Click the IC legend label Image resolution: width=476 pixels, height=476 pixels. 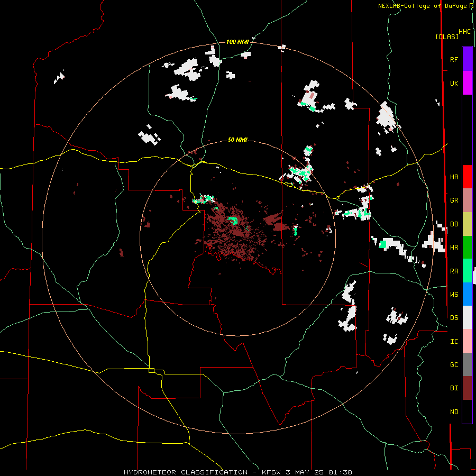click(454, 342)
